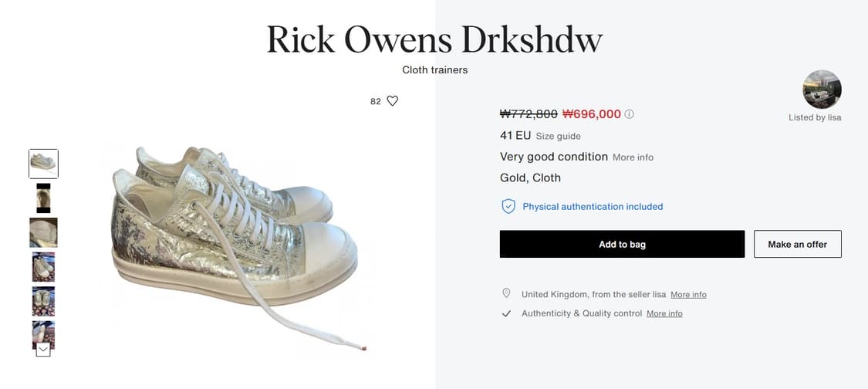Open the Size guide link

tap(558, 137)
